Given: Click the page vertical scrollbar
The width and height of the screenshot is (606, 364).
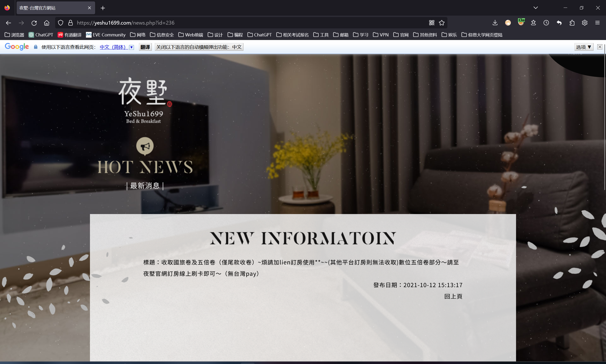Looking at the screenshot, I should click(605, 118).
